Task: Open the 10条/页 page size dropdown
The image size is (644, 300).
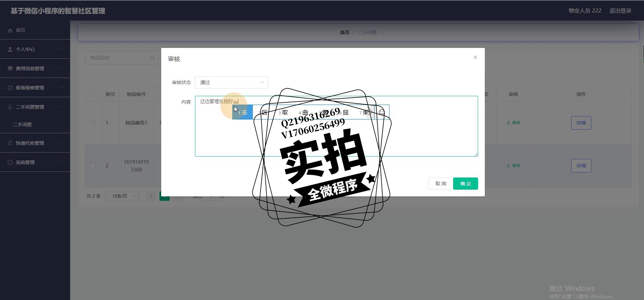Action: (x=122, y=196)
